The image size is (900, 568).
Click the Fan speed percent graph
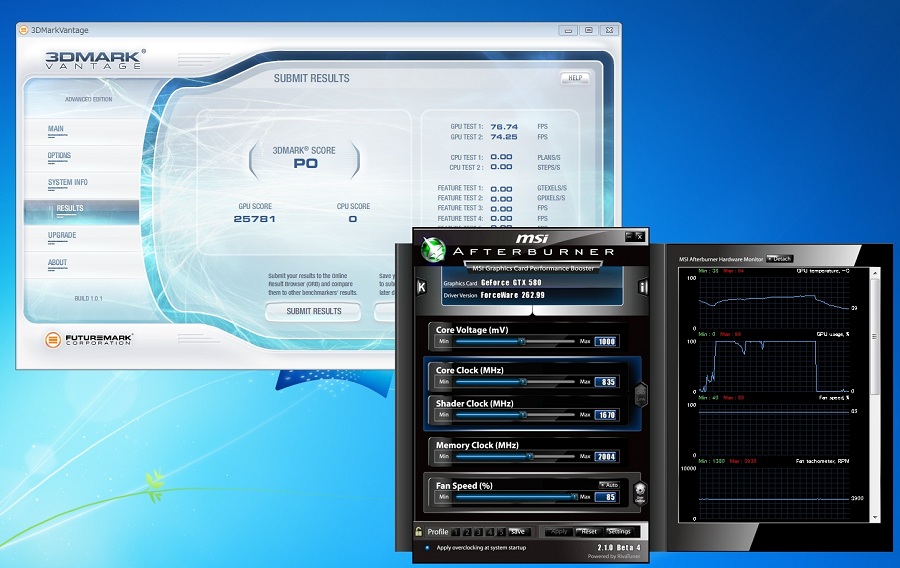pos(773,430)
